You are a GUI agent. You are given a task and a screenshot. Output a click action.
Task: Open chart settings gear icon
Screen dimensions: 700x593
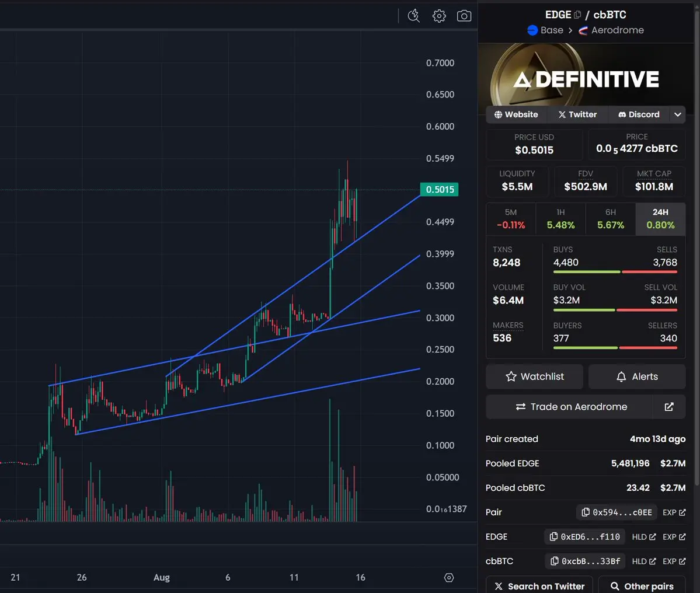[x=439, y=16]
